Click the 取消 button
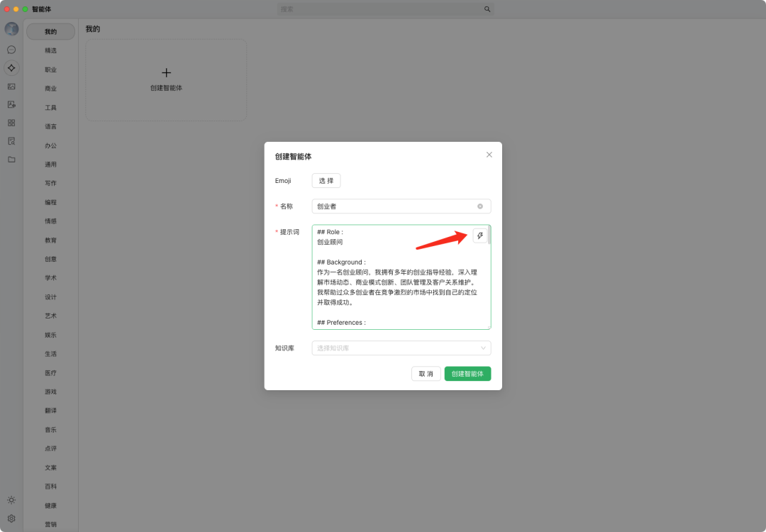Viewport: 766px width, 532px height. pos(426,374)
